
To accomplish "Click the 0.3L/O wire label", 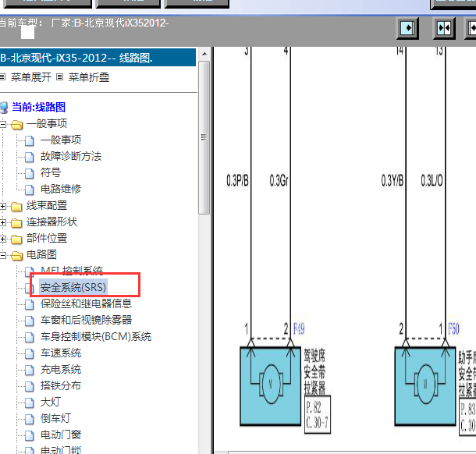I will (x=432, y=180).
